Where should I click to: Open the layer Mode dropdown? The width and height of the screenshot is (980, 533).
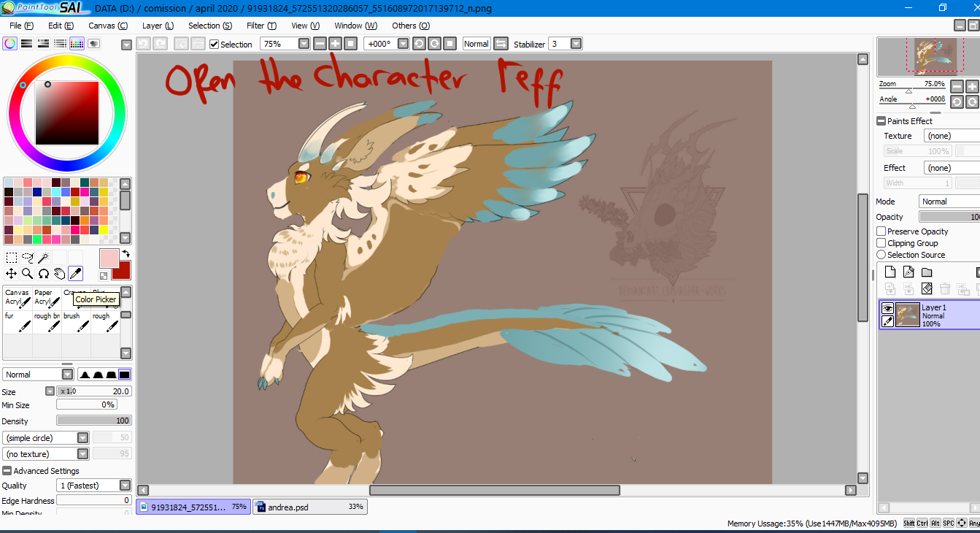(949, 202)
